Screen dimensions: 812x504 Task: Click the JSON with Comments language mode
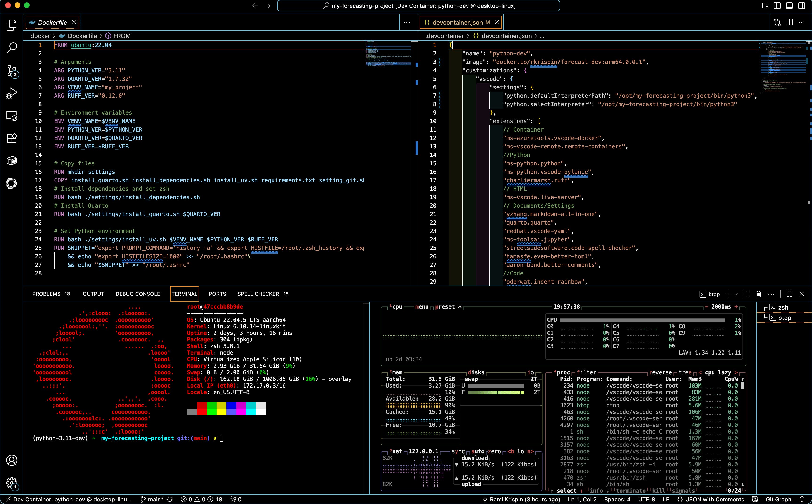(x=715, y=499)
